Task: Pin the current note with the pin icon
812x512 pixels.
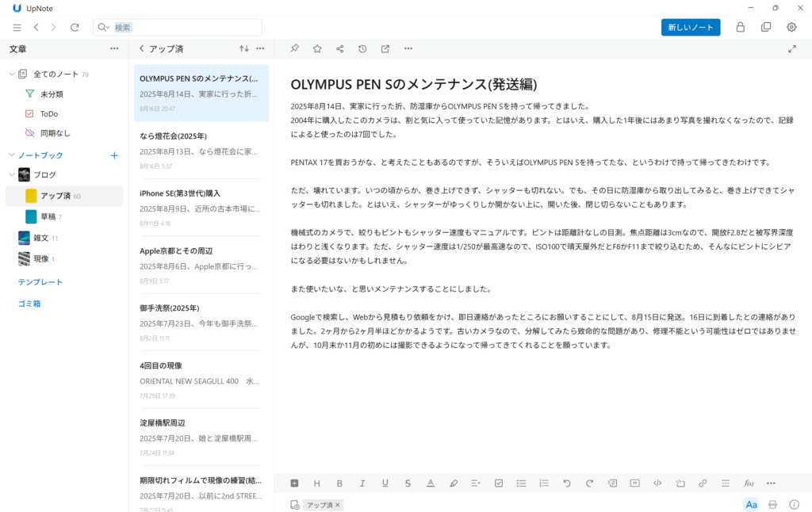Action: [x=294, y=49]
